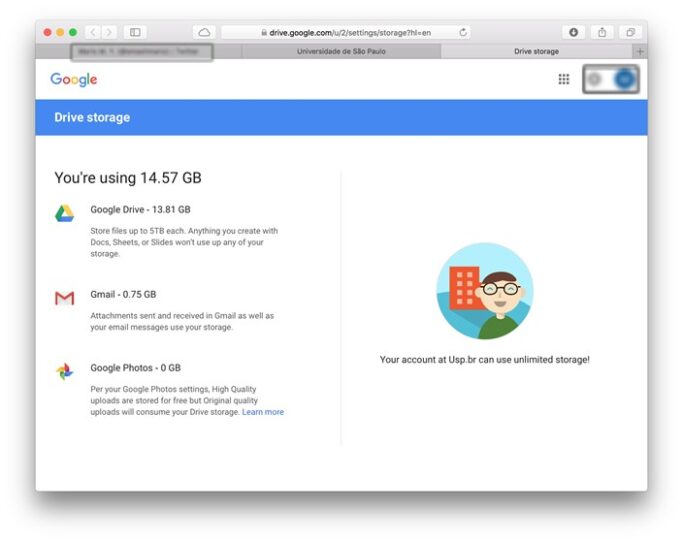Click the Google logo
683x542 pixels.
74,79
